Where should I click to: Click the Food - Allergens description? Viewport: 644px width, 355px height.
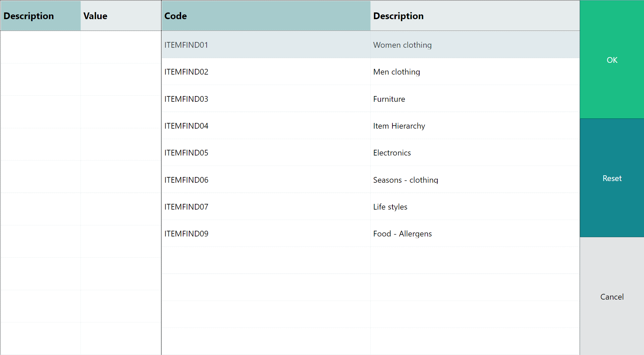click(402, 234)
